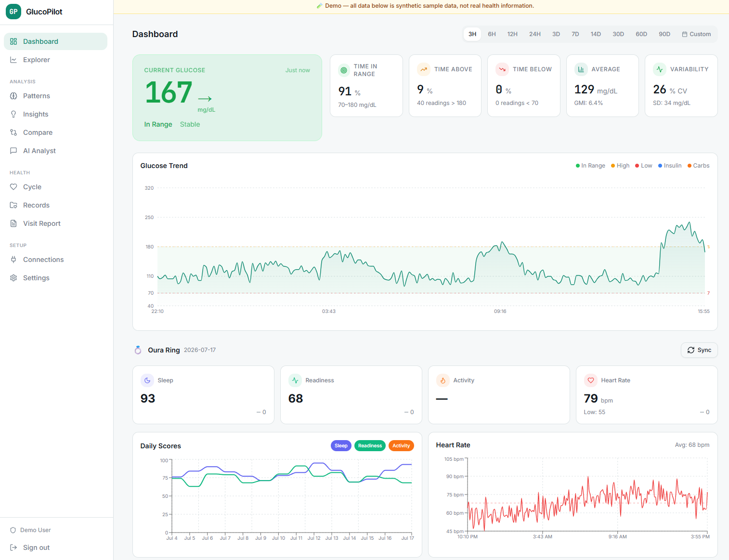Click the High legend item
729x560 pixels.
point(620,166)
